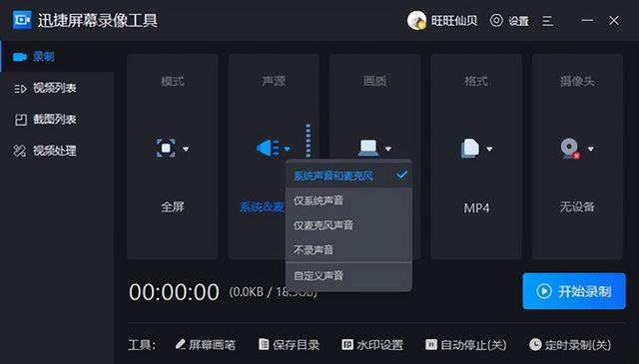Expand the 摄像头 dropdown arrow

(x=590, y=149)
